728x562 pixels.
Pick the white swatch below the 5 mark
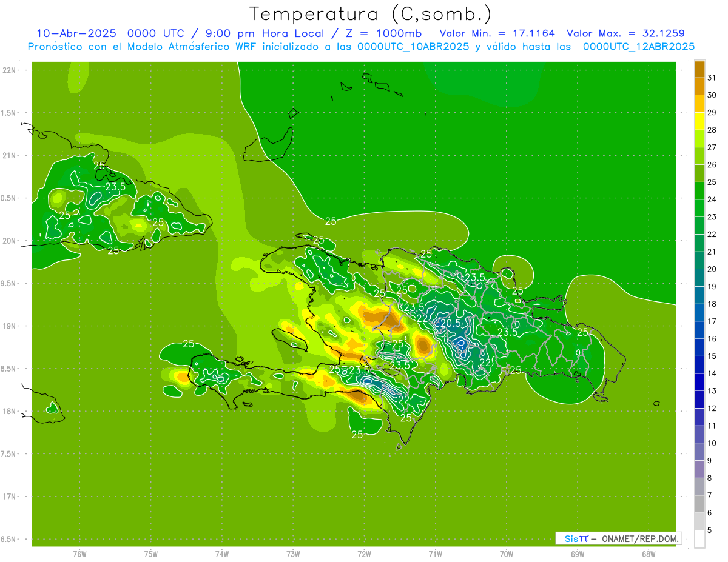pos(700,539)
